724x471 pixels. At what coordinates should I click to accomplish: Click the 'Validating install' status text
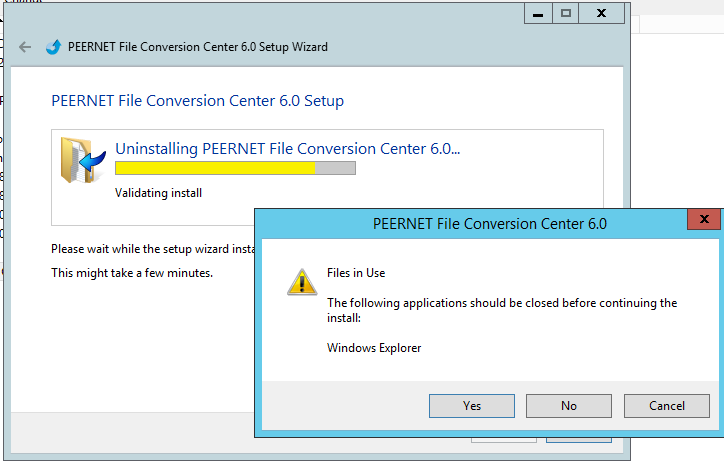tap(158, 193)
